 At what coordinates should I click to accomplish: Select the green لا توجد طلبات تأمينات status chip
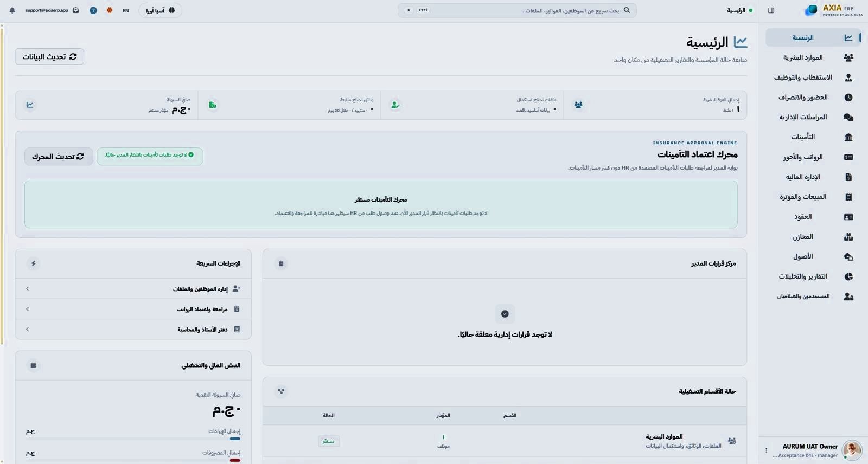pos(150,156)
